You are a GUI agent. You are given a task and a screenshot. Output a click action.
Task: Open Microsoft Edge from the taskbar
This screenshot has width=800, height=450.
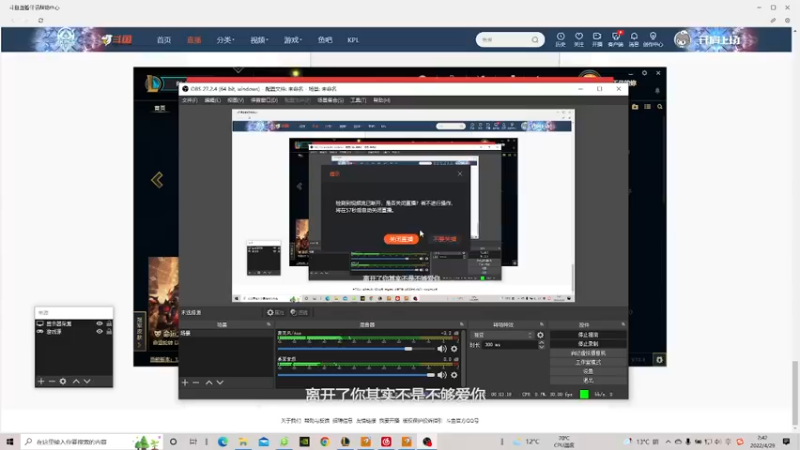coord(223,441)
